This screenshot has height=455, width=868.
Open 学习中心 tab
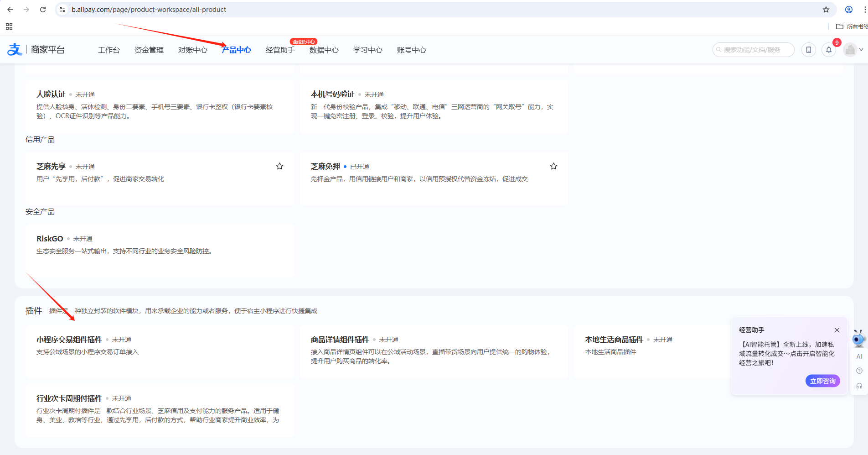coord(368,50)
